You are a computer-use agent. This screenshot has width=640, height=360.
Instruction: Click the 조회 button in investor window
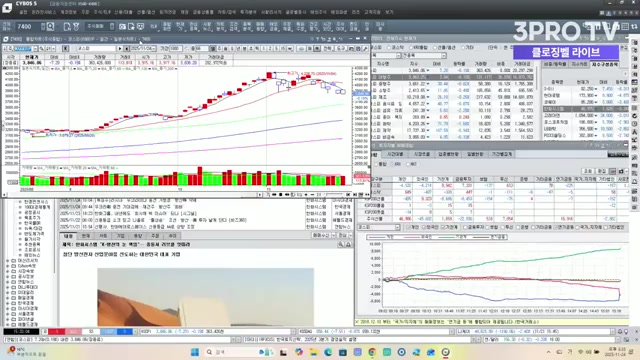pyautogui.click(x=588, y=171)
